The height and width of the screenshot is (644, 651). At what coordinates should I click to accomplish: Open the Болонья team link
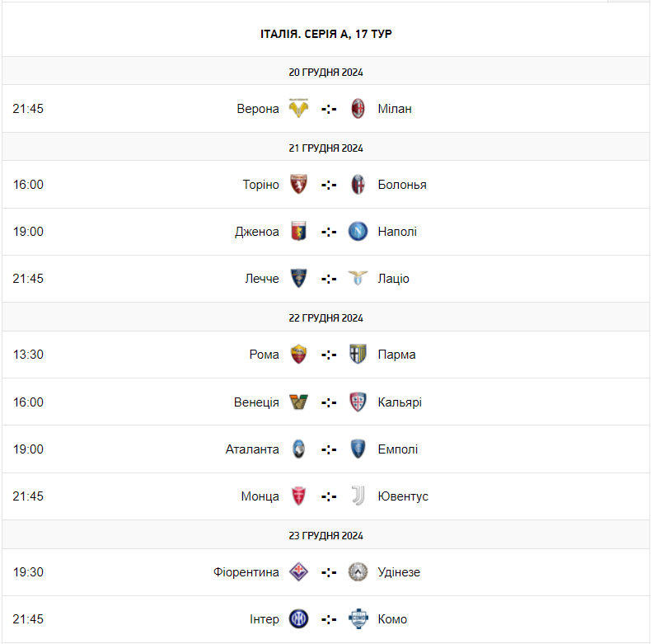tap(402, 185)
